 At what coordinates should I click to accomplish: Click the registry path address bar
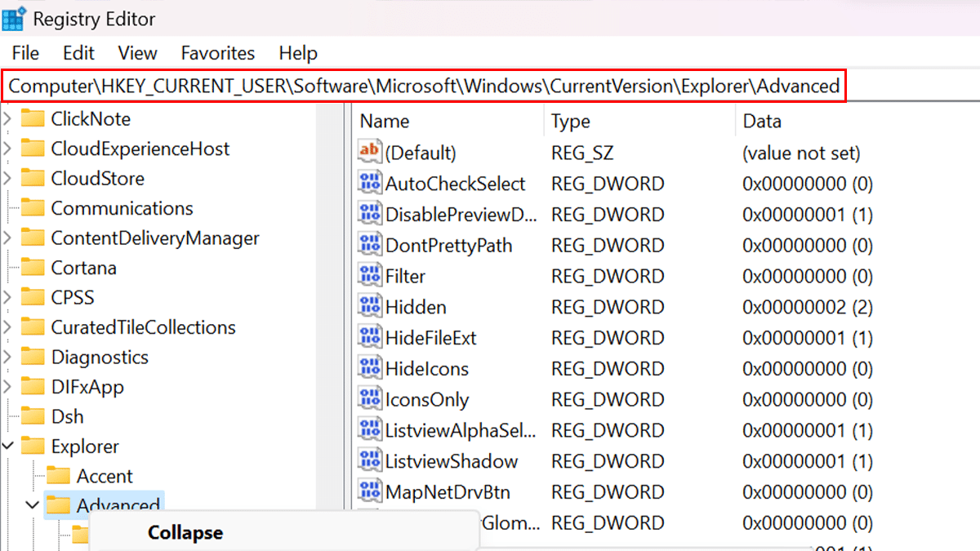(x=424, y=86)
